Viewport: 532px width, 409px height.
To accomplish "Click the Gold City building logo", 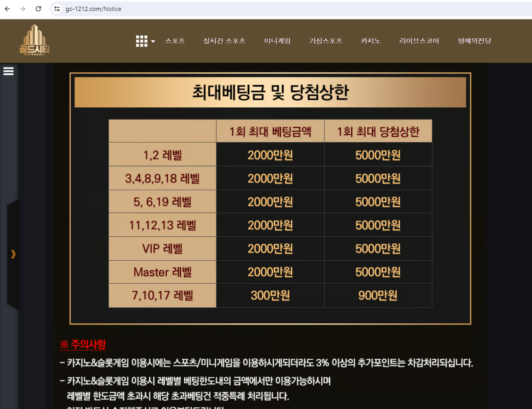I will (34, 40).
